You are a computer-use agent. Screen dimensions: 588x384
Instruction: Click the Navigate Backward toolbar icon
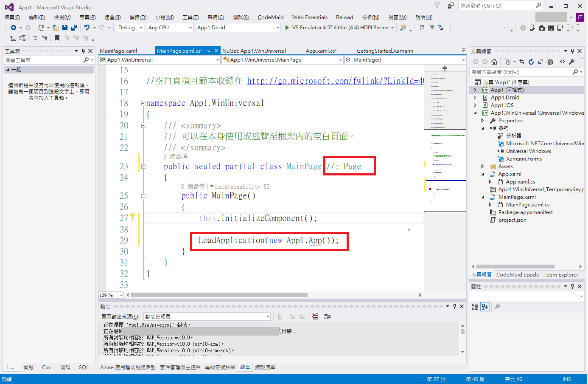pyautogui.click(x=14, y=28)
